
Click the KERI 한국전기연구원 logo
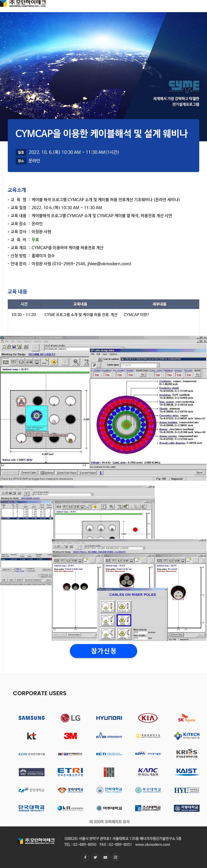pyautogui.click(x=31, y=754)
